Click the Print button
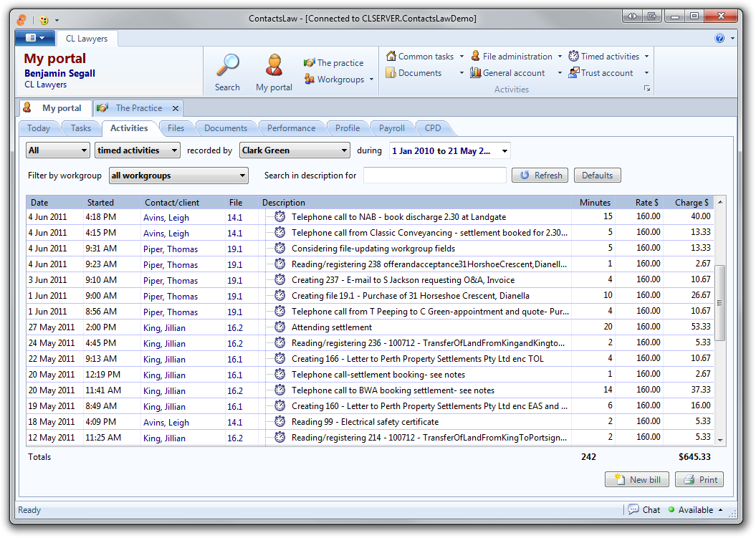 tap(699, 480)
